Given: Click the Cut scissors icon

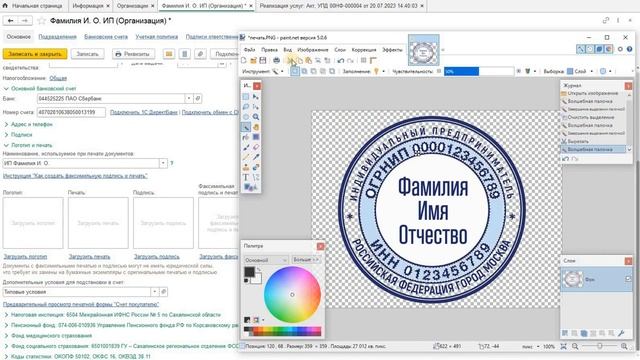Looking at the screenshot, I should pyautogui.click(x=291, y=60).
